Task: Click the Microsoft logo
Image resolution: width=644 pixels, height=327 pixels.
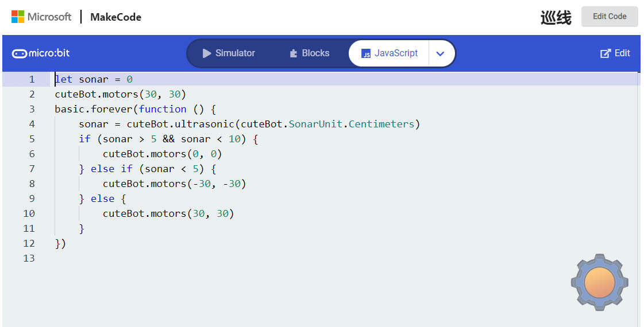Action: 41,17
